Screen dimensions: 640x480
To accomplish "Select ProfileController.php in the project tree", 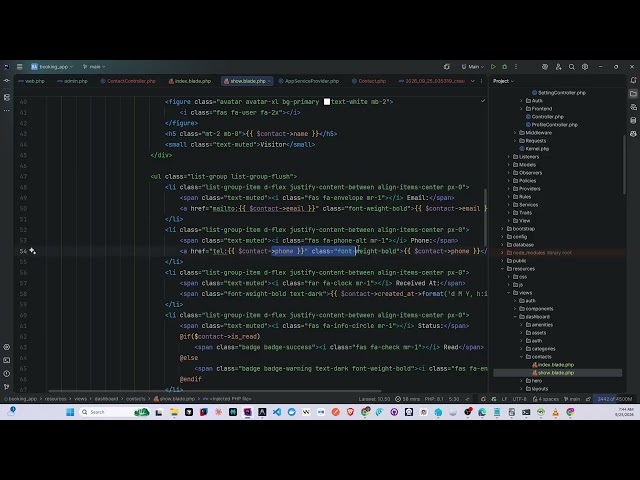I will point(551,124).
